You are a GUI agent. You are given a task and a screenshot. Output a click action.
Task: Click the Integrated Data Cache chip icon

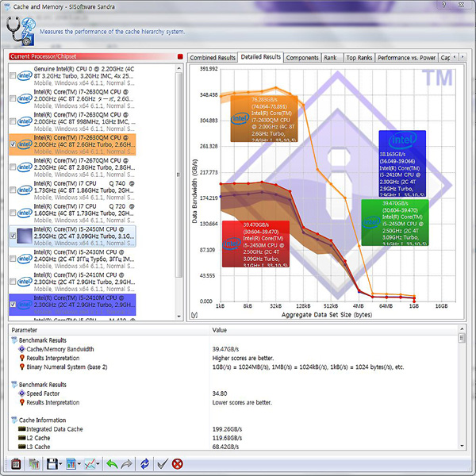[x=21, y=429]
